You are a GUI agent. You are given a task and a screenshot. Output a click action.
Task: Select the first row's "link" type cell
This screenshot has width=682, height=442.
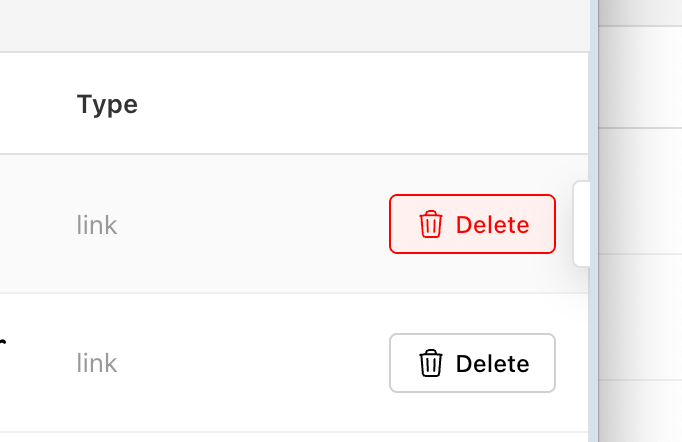pos(97,225)
